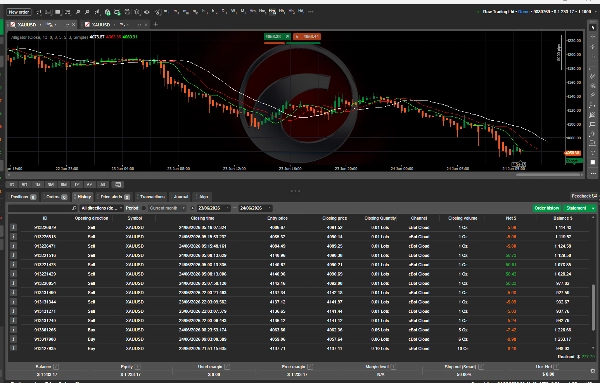Open the Current month period dropdown
600x383 pixels.
coord(166,208)
